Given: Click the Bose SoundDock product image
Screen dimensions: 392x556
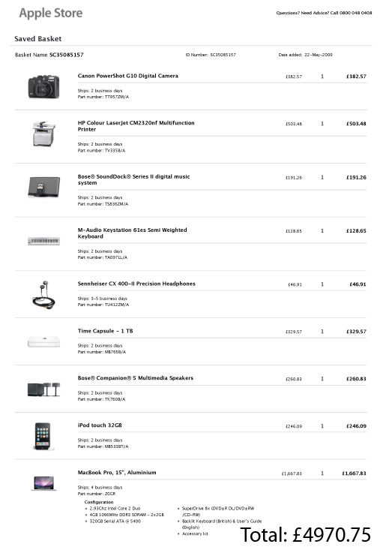Looking at the screenshot, I should pos(44,187).
